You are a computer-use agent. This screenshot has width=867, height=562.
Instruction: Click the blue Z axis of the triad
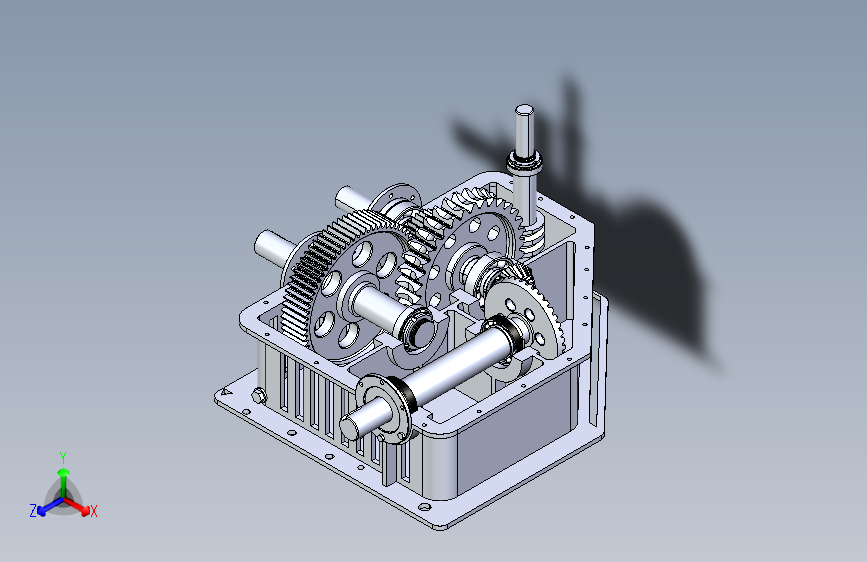tap(50, 506)
